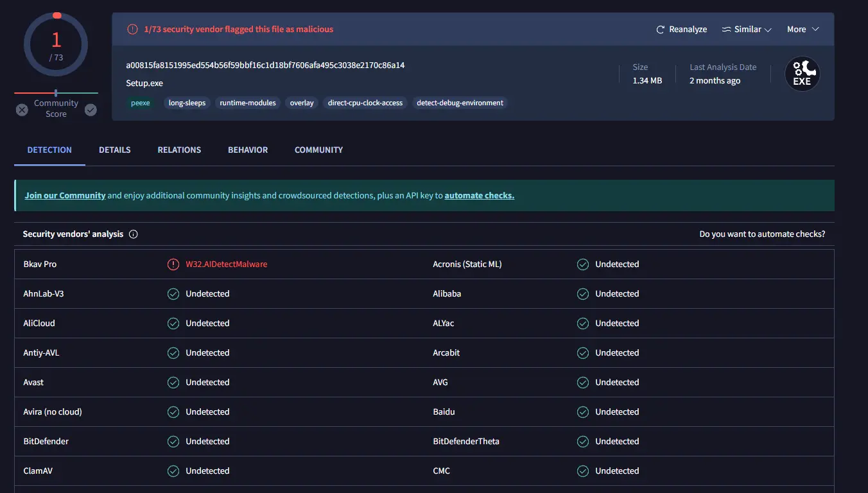Click the ClamAV vendor name
This screenshot has height=493, width=868.
(38, 471)
